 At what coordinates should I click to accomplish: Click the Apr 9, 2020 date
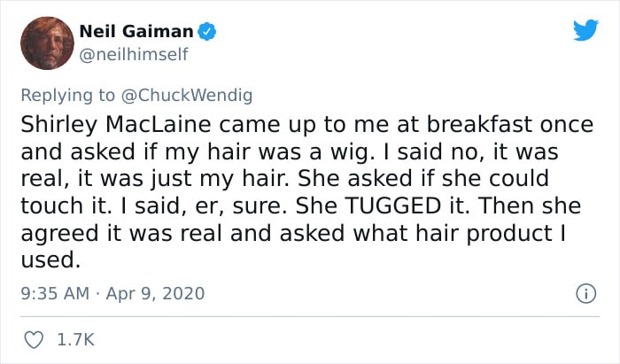coord(155,294)
